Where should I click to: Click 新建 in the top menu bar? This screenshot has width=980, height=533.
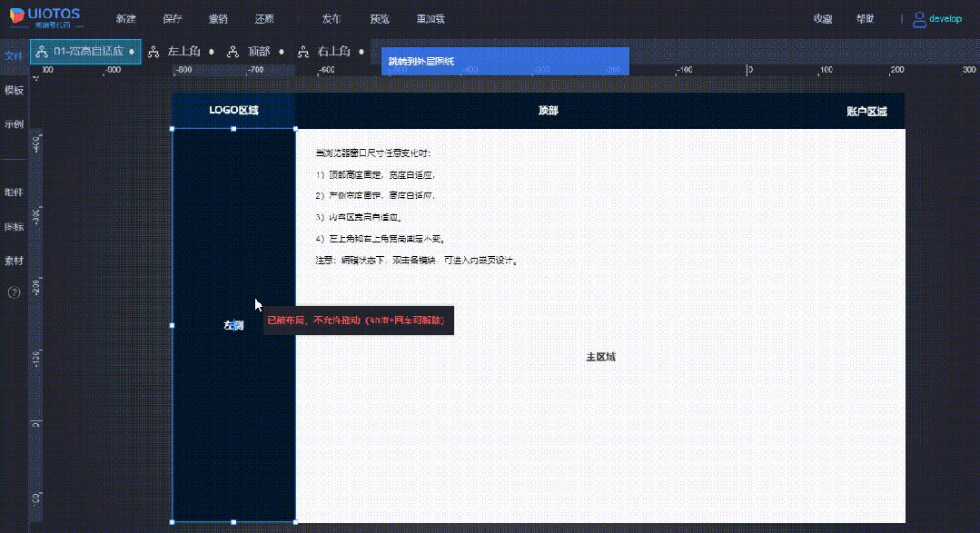[x=126, y=17]
